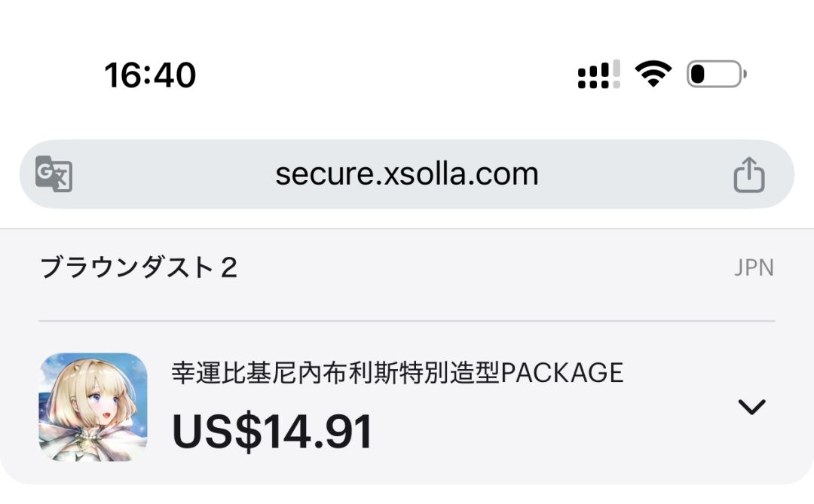Click the 幸運比基尼內布利斯特別造型PACKAGE item name
The width and height of the screenshot is (814, 504).
pyautogui.click(x=398, y=373)
